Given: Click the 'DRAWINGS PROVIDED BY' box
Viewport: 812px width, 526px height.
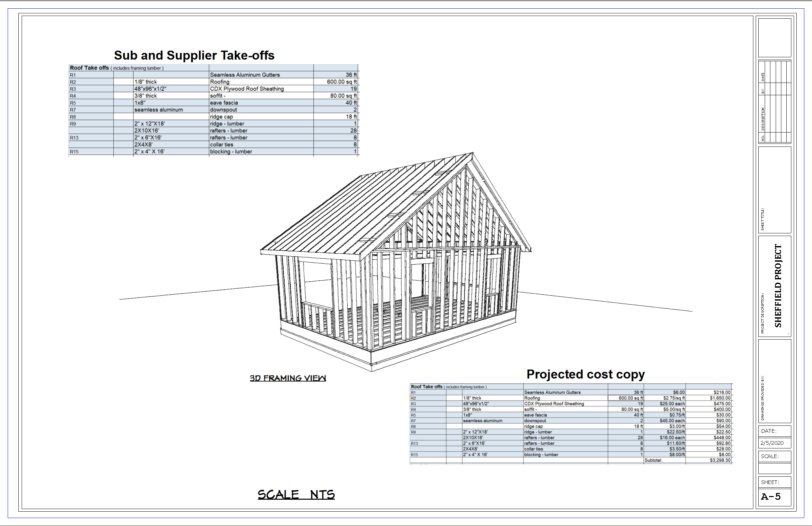Looking at the screenshot, I should point(774,381).
